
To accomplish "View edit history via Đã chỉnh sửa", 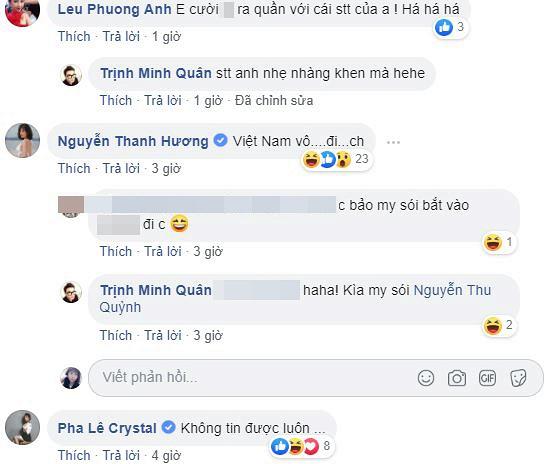I will (274, 100).
